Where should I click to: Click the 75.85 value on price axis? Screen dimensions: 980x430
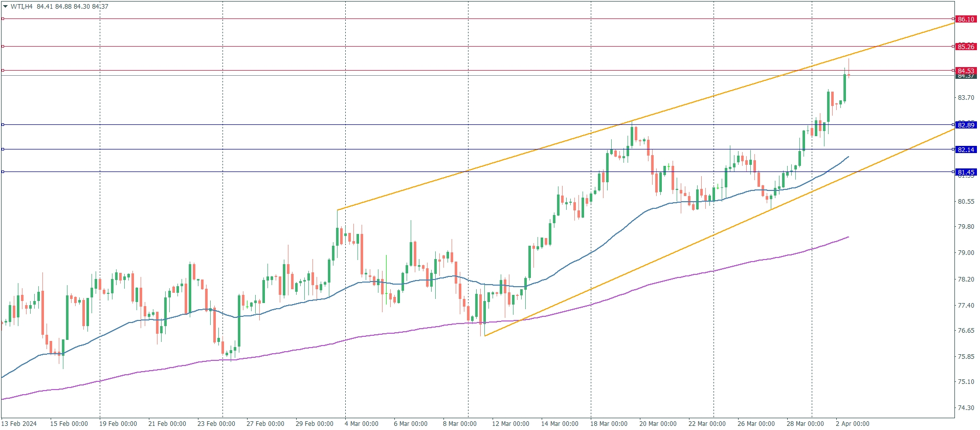click(x=966, y=357)
